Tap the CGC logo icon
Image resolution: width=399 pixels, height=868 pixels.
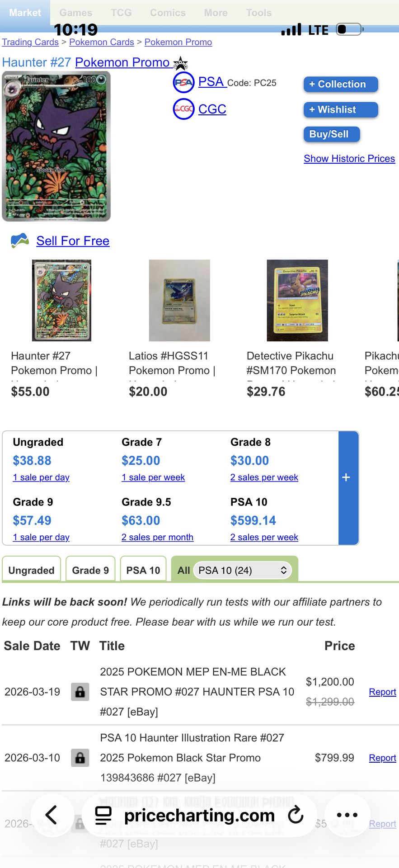pos(183,109)
